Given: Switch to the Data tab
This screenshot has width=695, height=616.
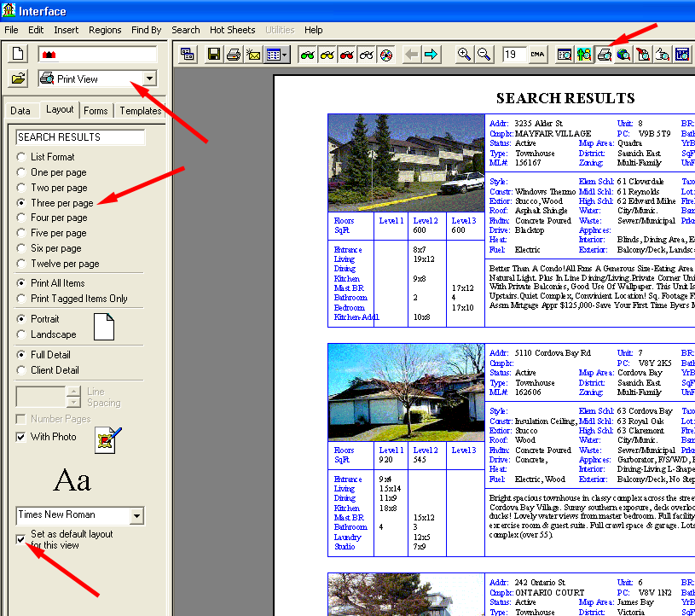Looking at the screenshot, I should pos(20,110).
